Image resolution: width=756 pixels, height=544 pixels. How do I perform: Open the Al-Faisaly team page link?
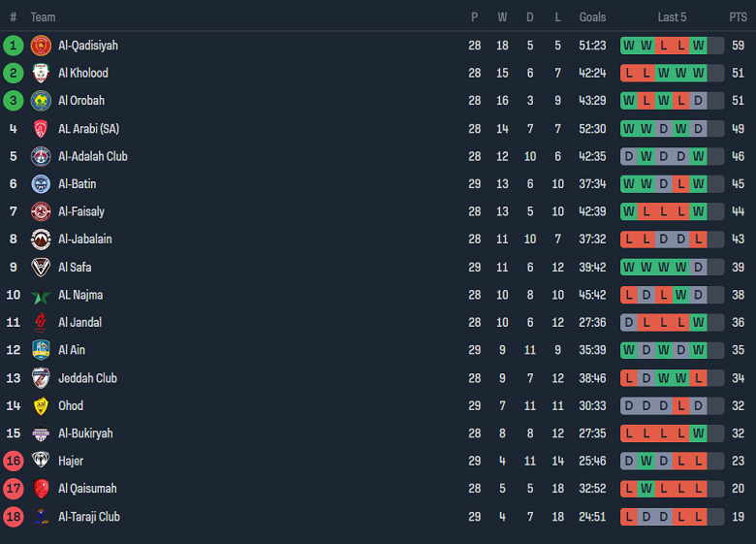81,211
